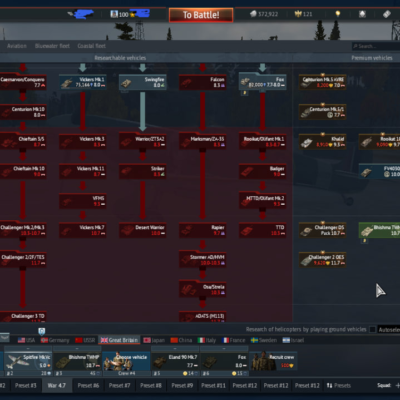Click the ticket icon at the far right of the top bar

[387, 14]
